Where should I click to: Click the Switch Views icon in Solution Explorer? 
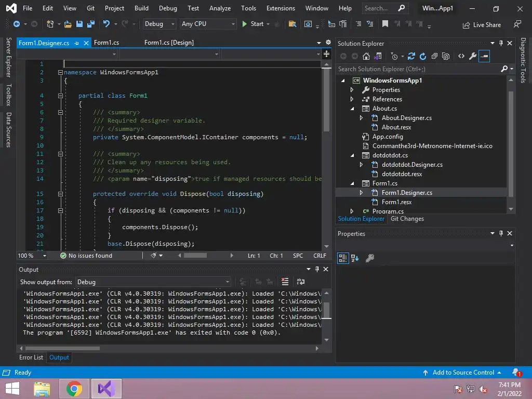click(x=378, y=56)
